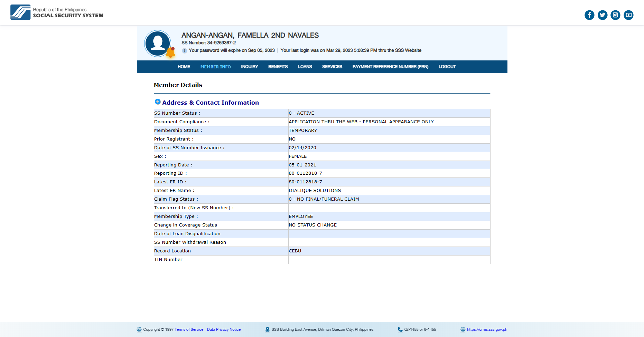Image resolution: width=644 pixels, height=337 pixels.
Task: Open Payment Reference Number (PRN) menu
Action: [x=390, y=67]
